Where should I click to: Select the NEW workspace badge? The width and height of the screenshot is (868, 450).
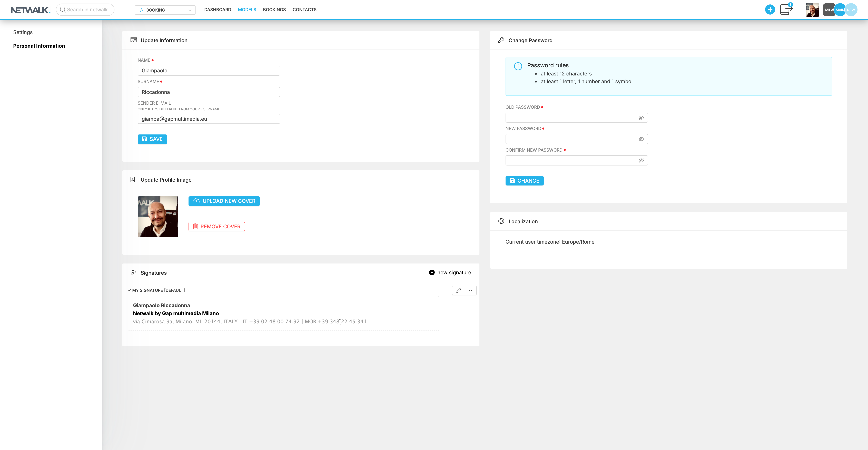[852, 10]
